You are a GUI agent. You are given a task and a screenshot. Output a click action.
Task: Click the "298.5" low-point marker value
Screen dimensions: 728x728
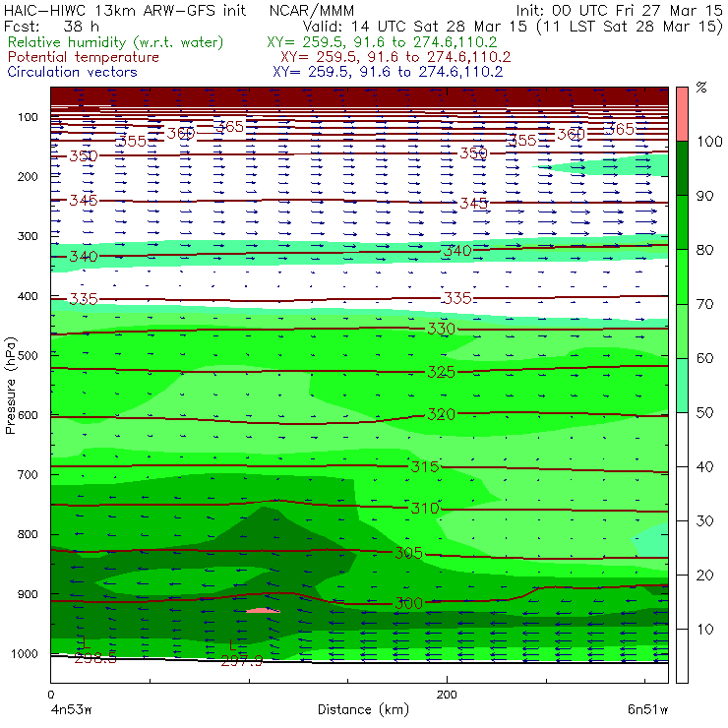point(95,657)
